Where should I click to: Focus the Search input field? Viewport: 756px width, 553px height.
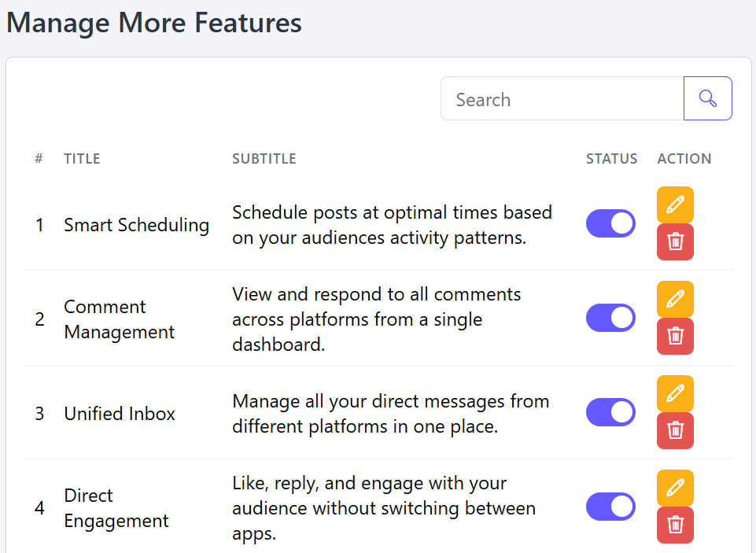(562, 98)
